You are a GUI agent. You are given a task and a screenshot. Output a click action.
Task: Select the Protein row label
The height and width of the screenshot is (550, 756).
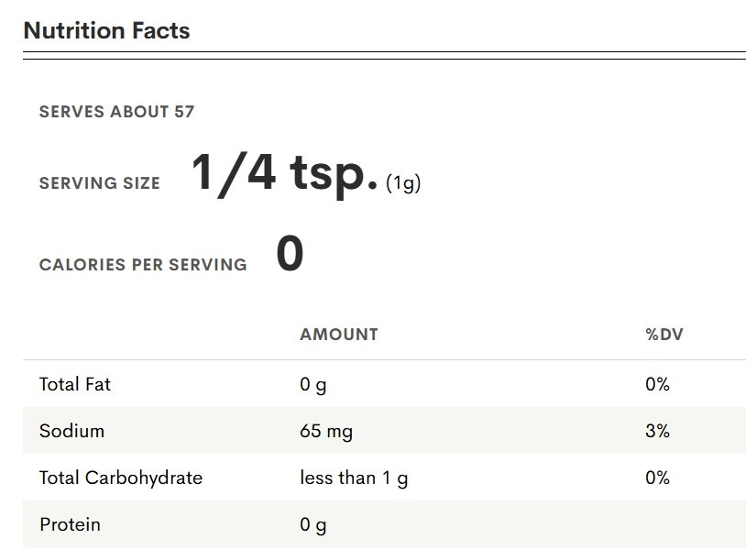[x=71, y=524]
